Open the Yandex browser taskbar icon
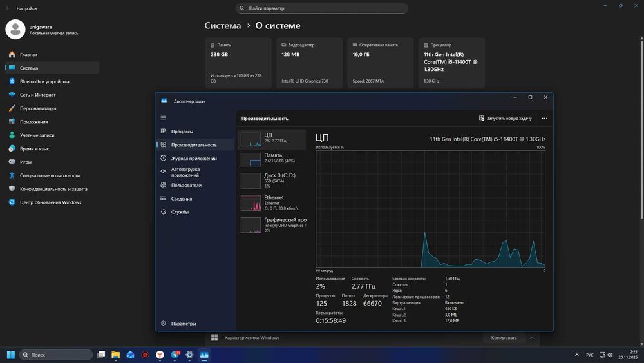644x363 pixels. tap(160, 355)
